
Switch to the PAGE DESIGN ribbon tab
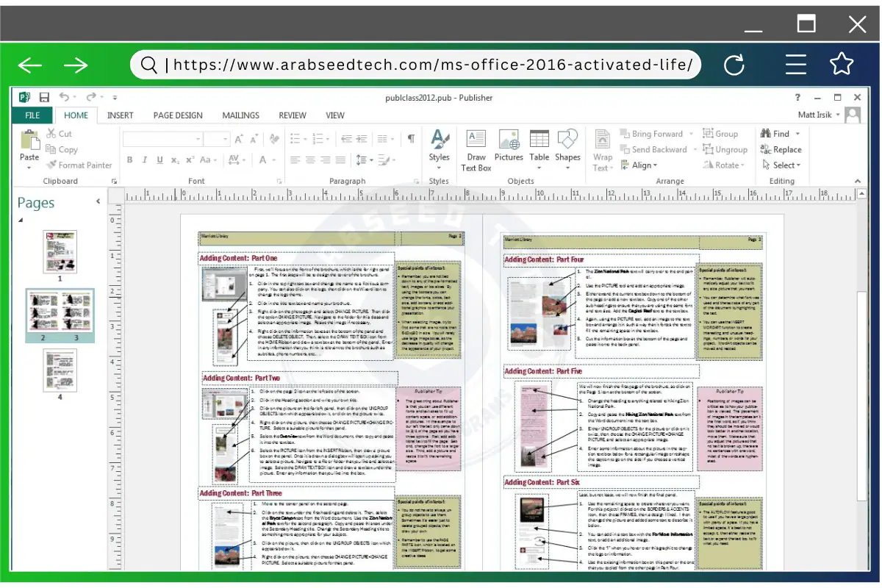(177, 115)
